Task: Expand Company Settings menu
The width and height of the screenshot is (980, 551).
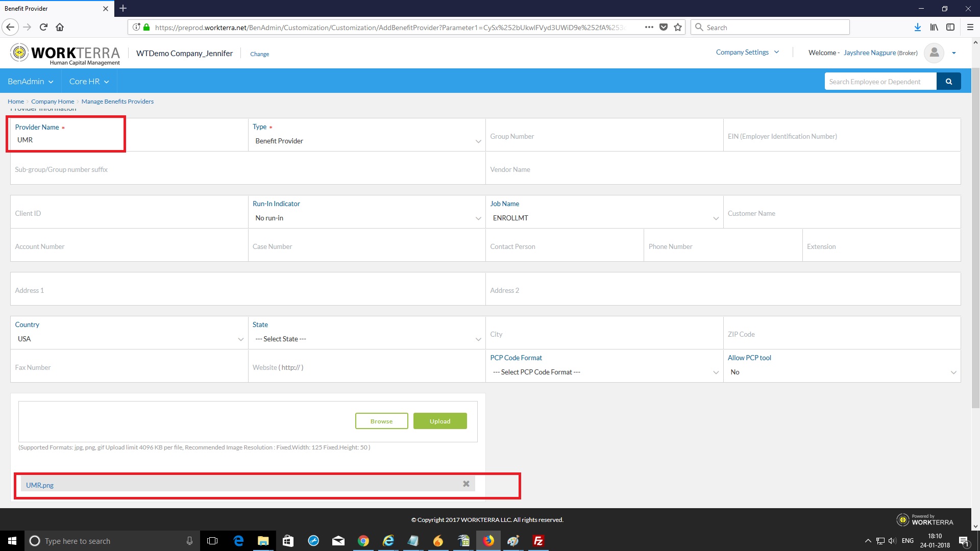Action: [747, 52]
